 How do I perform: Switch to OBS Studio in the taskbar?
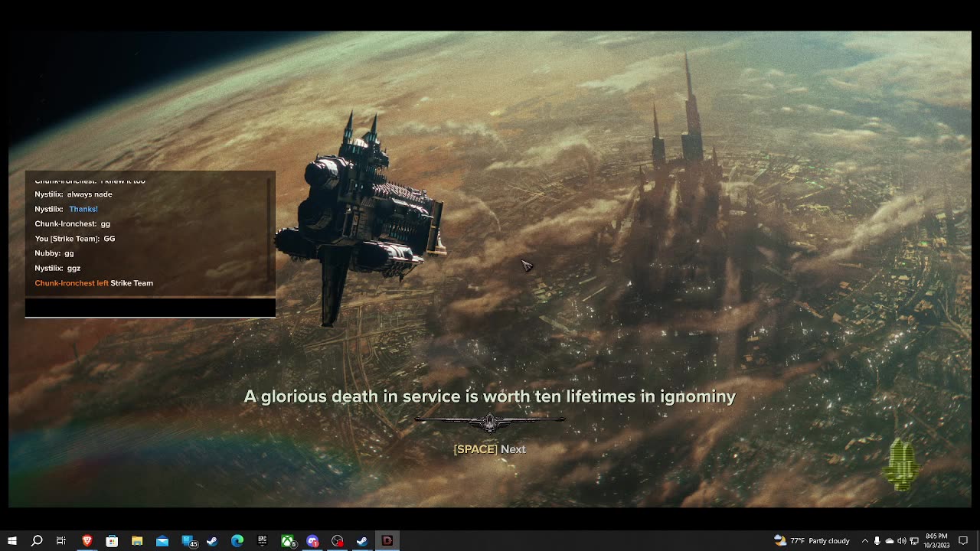coord(338,541)
